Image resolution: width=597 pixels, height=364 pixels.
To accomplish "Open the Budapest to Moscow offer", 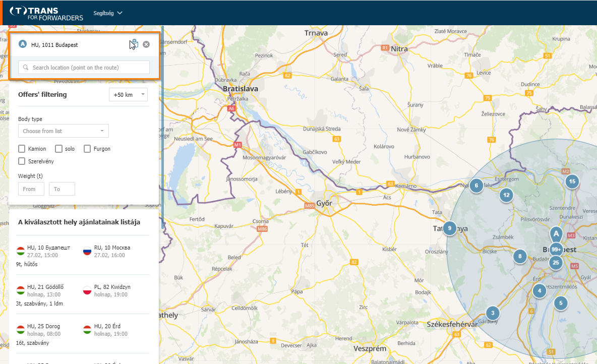I will (x=83, y=256).
